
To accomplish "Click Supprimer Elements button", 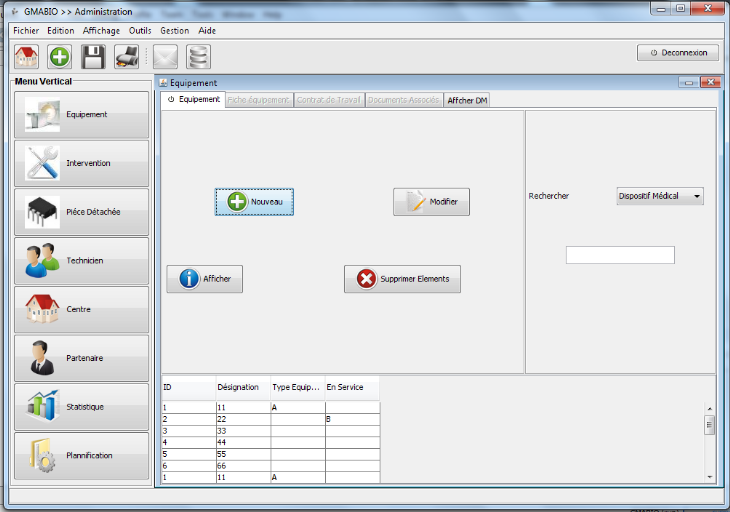I will pyautogui.click(x=403, y=279).
